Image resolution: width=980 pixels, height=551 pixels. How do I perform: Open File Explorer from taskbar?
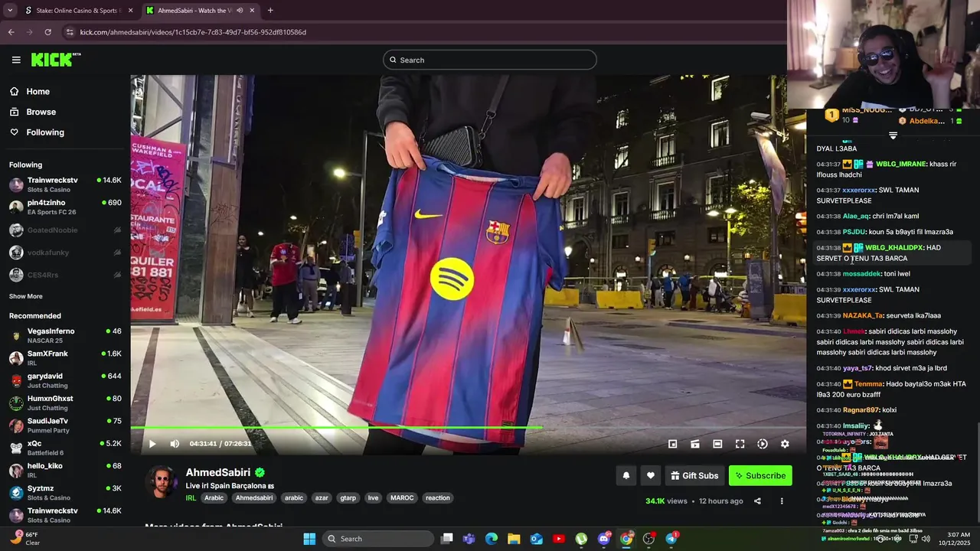click(x=514, y=539)
